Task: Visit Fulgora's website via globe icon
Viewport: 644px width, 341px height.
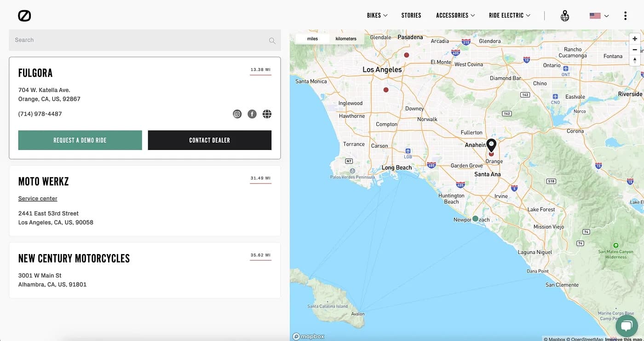Action: pyautogui.click(x=267, y=114)
